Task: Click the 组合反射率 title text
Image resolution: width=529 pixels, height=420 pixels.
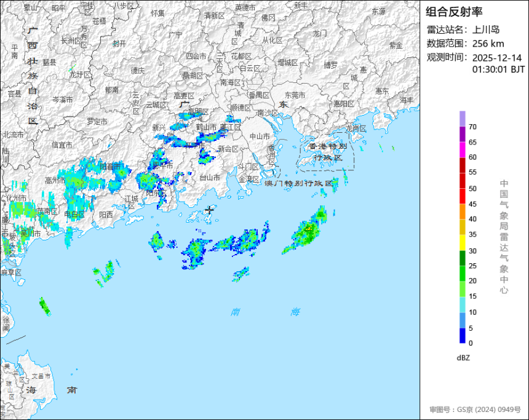Action: [x=454, y=12]
